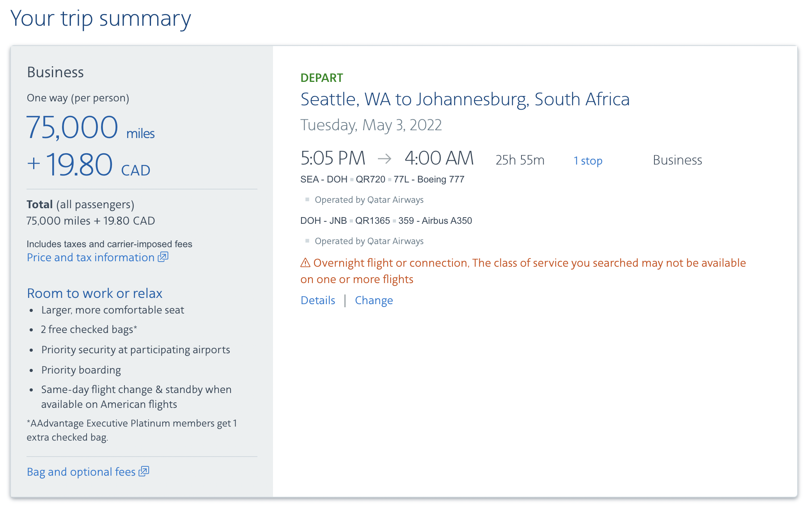812x510 pixels.
Task: Click the 5:05 PM departure time
Action: (333, 158)
